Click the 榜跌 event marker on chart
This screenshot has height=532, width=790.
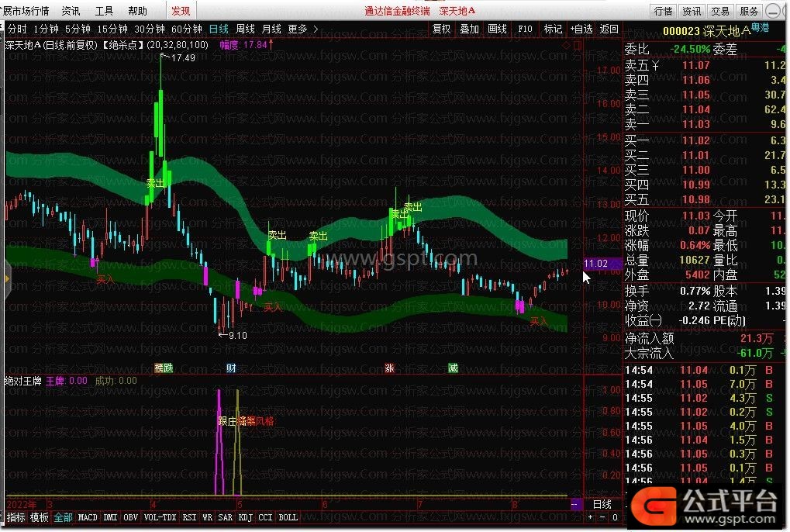pyautogui.click(x=164, y=368)
